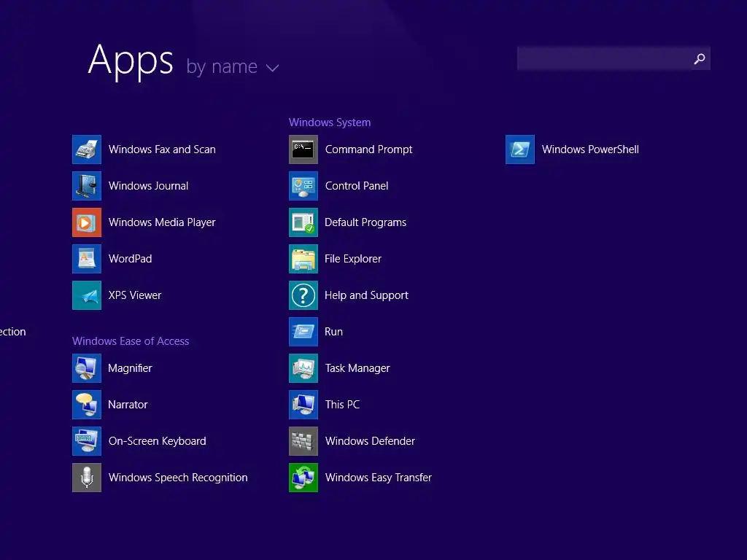Click the 'Command Prompt' label
747x560 pixels.
[368, 149]
